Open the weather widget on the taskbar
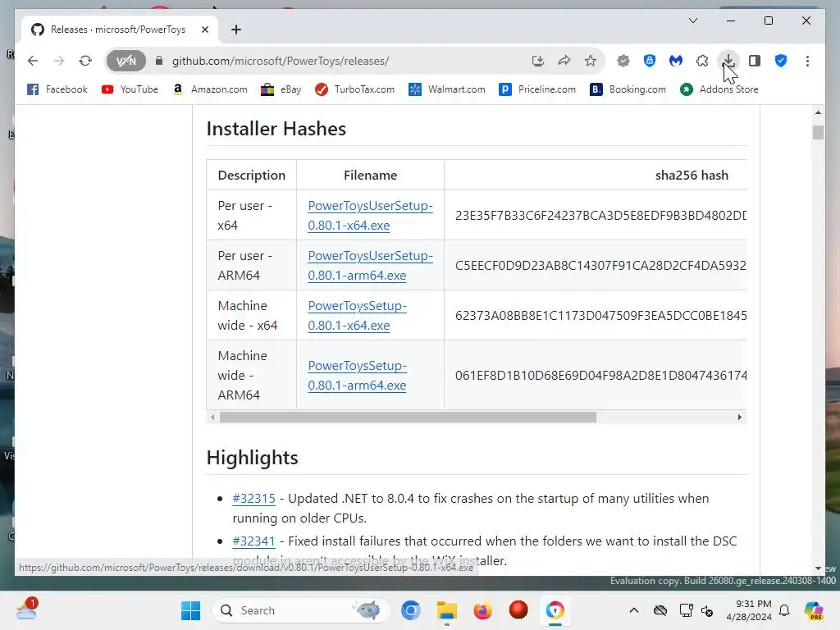The width and height of the screenshot is (840, 630). point(27,609)
